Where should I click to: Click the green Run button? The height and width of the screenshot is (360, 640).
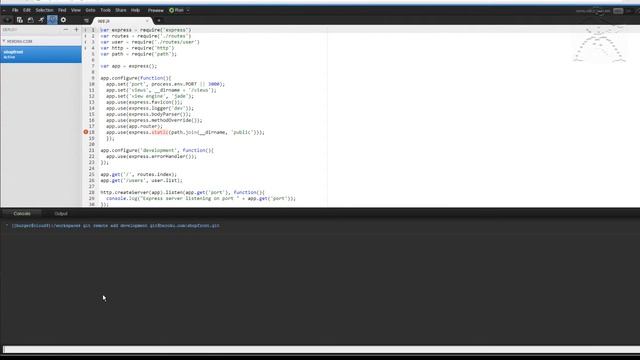point(177,10)
